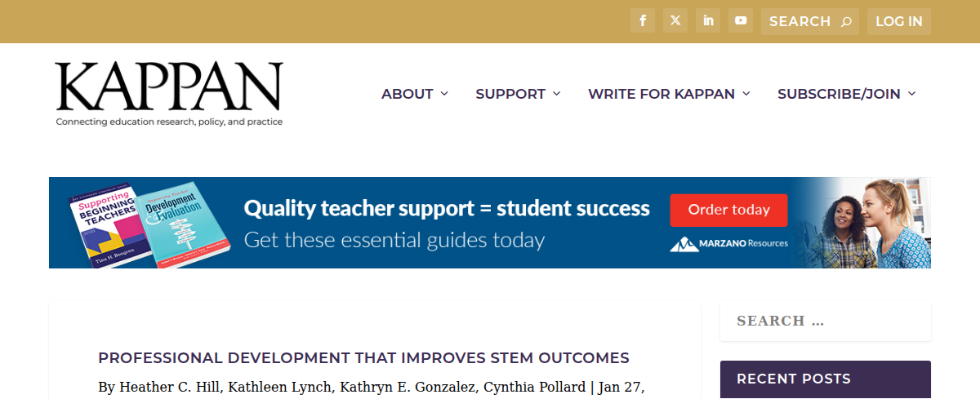
Task: Select the About menu item
Action: click(x=407, y=94)
